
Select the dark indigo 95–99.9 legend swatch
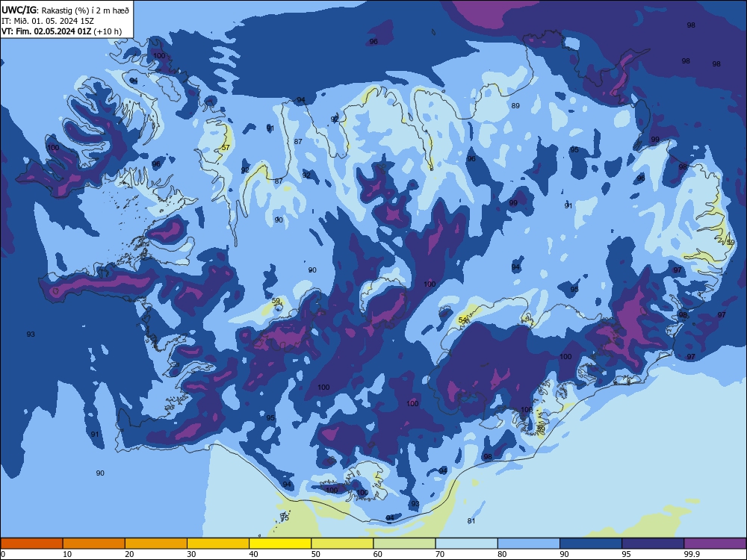click(653, 544)
